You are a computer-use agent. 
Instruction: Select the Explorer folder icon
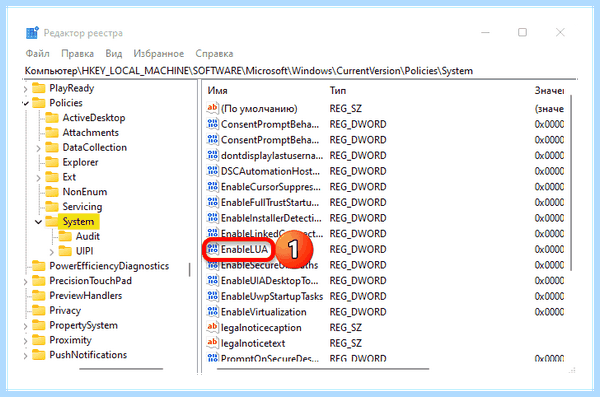pos(52,162)
